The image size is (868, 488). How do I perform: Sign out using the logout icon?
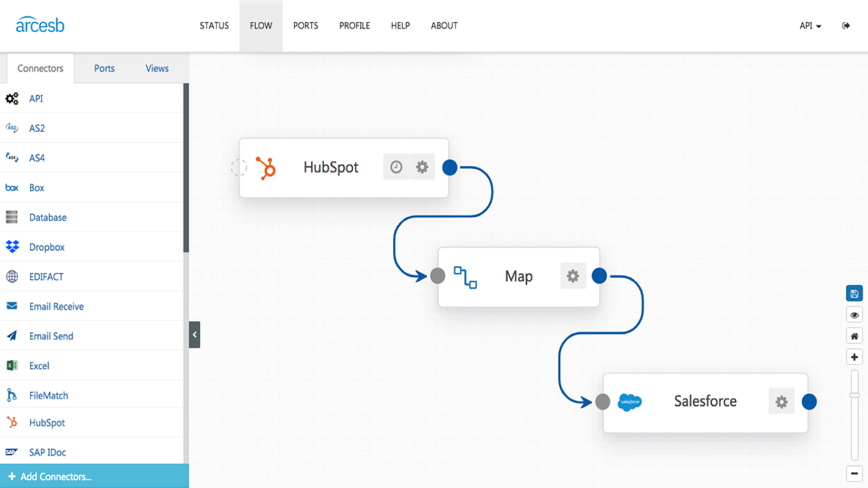pyautogui.click(x=846, y=25)
